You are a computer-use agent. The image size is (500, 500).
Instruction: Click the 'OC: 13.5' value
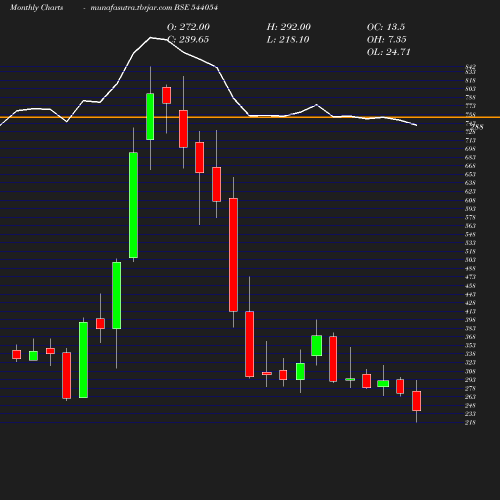click(x=386, y=27)
